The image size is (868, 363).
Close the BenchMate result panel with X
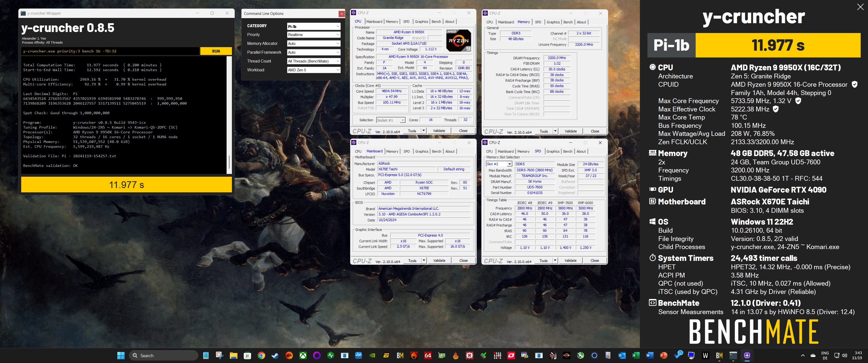tap(860, 7)
